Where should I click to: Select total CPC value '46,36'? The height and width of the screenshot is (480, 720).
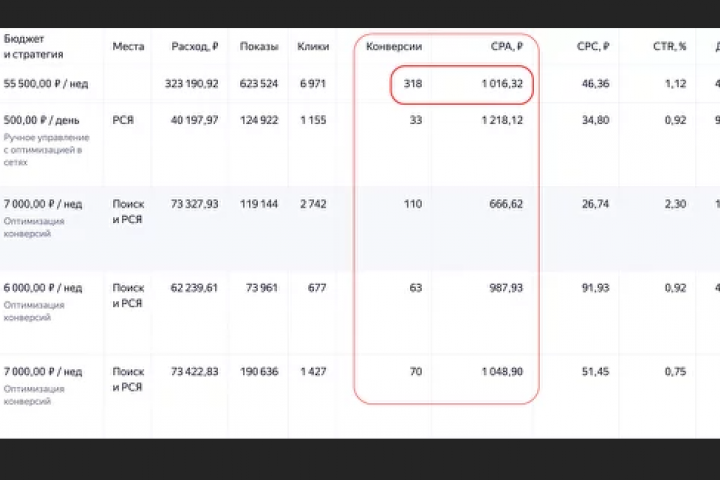(596, 84)
